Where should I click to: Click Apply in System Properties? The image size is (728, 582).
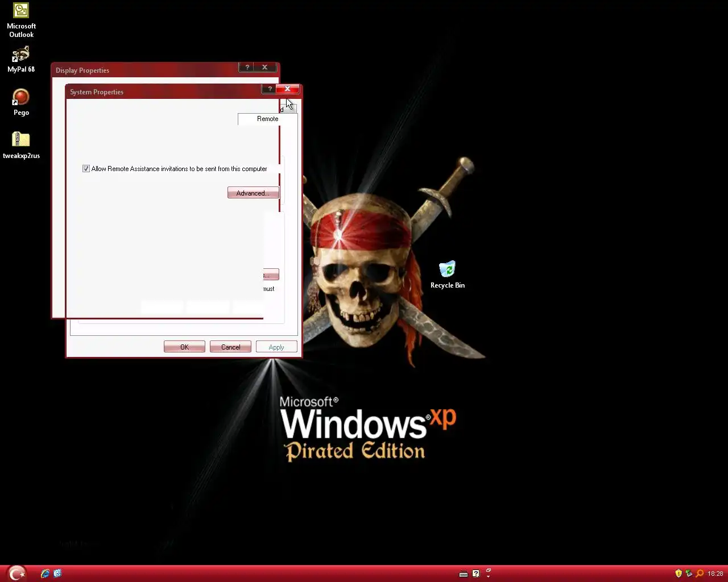[276, 347]
